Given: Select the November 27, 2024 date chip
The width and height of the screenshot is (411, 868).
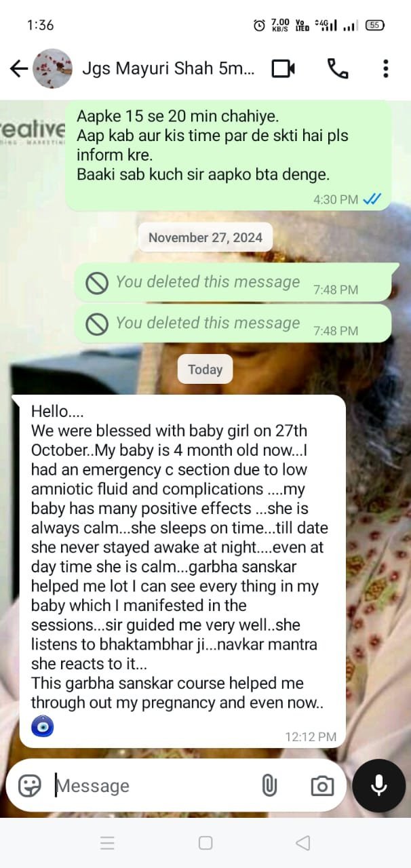Looking at the screenshot, I should point(206,237).
